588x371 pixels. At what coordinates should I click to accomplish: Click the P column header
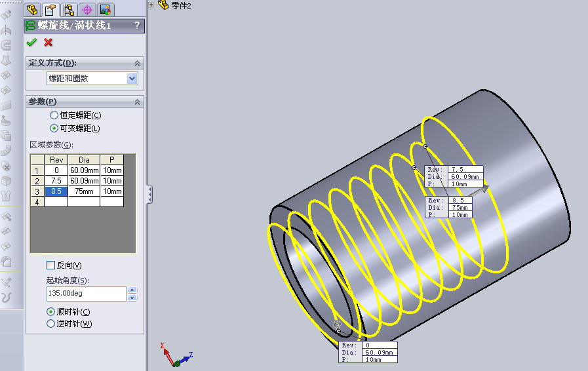(111, 159)
